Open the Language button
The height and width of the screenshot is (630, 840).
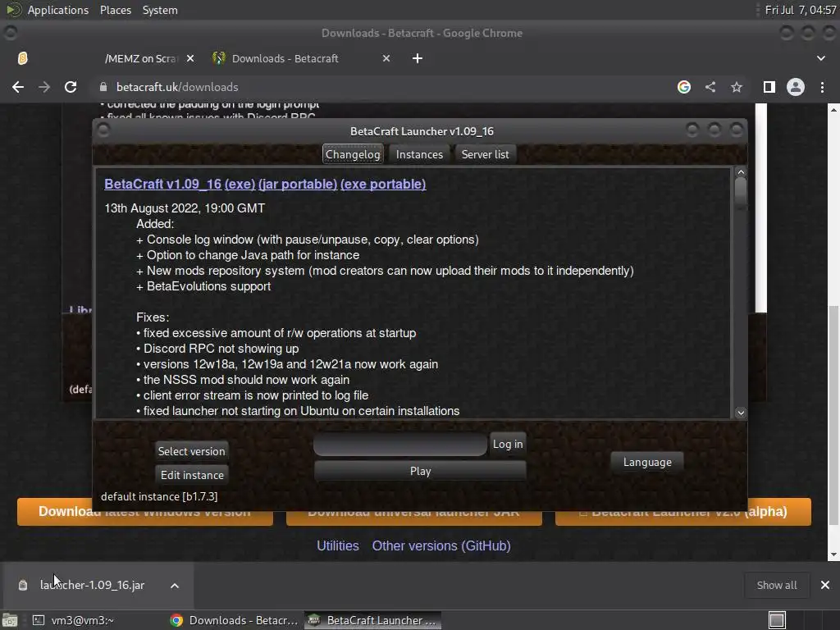(x=647, y=462)
